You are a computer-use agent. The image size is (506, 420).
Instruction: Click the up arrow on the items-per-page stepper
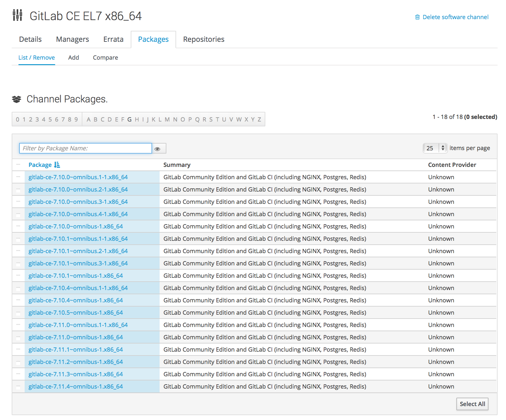point(443,146)
